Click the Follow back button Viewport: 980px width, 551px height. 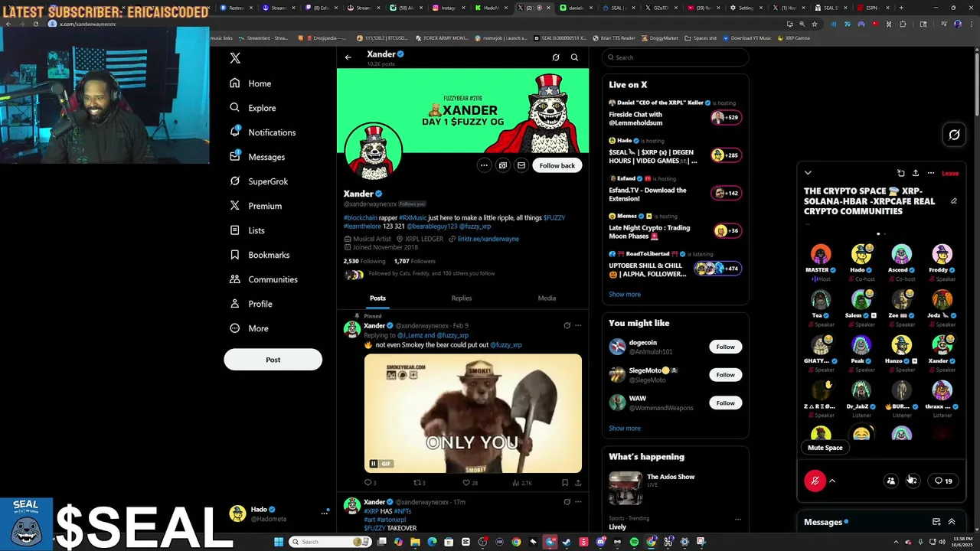(x=557, y=165)
